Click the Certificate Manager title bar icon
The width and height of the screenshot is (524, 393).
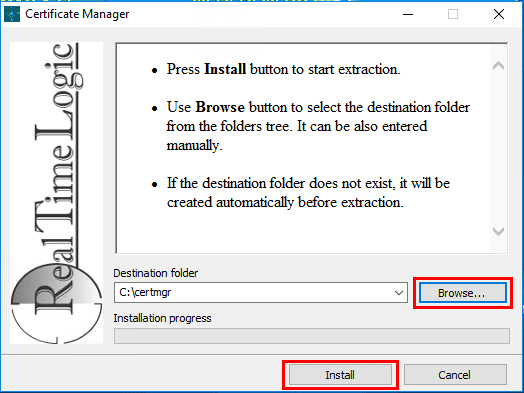coord(12,14)
